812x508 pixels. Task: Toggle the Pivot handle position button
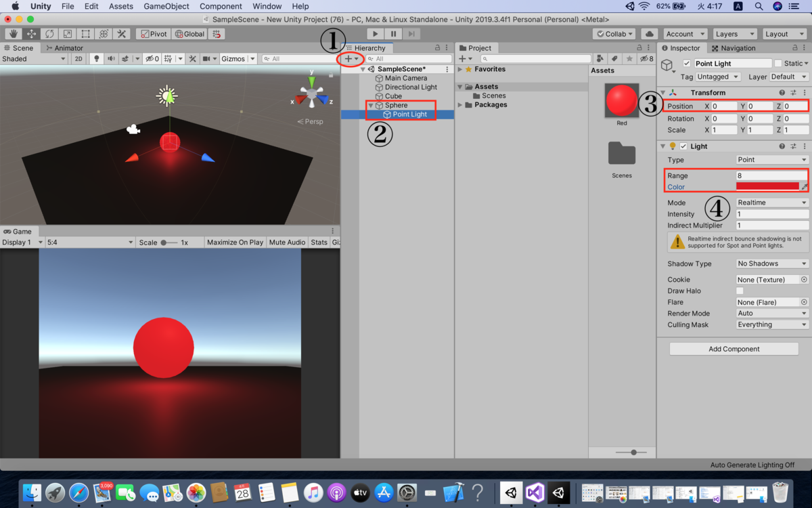coord(152,34)
